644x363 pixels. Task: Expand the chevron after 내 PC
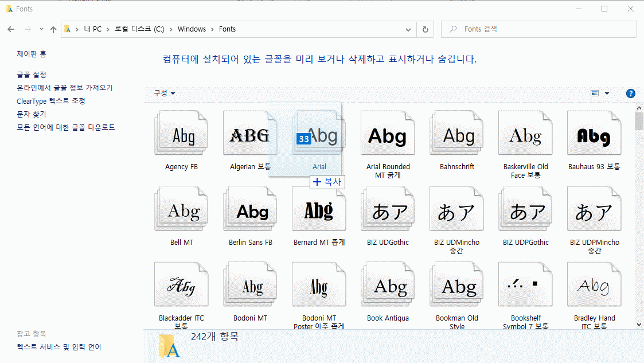[x=108, y=29]
